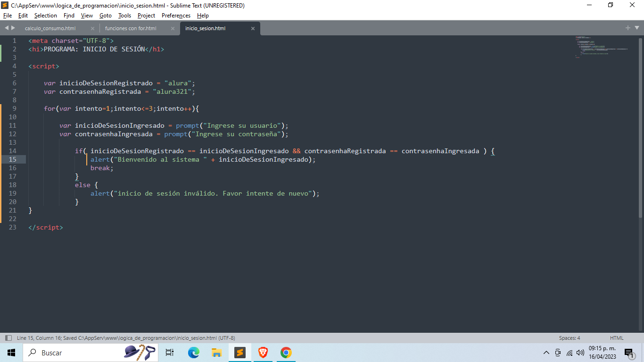Click the Meet Now camera tray icon

pos(558,353)
